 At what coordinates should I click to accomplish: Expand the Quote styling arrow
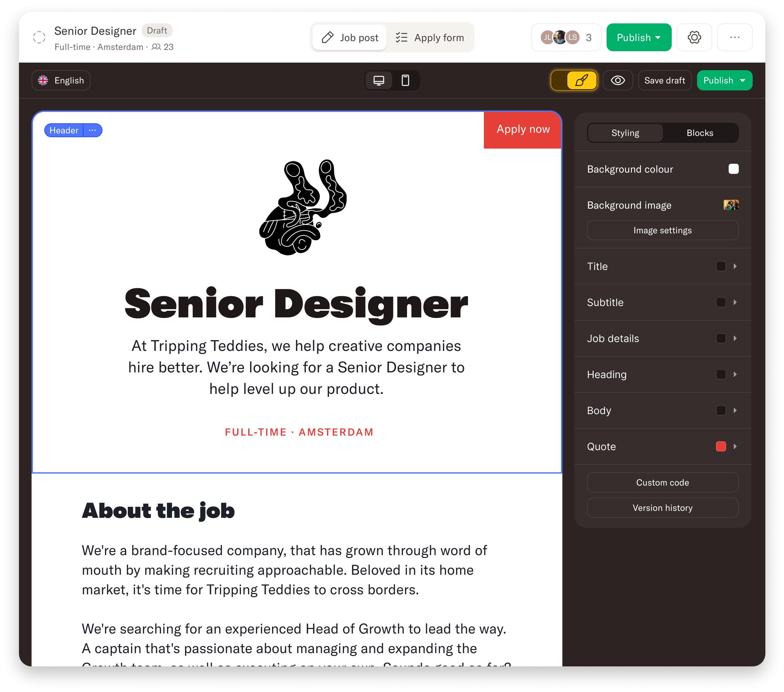tap(735, 447)
